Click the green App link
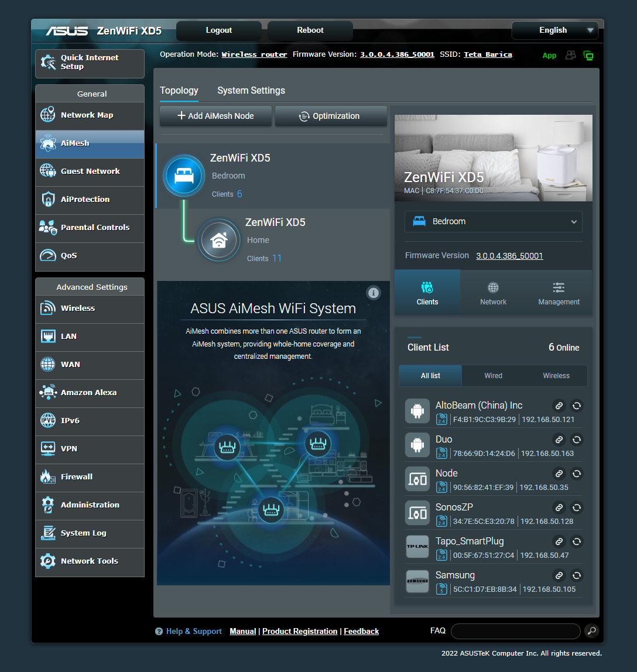This screenshot has height=672, width=637. [x=549, y=55]
